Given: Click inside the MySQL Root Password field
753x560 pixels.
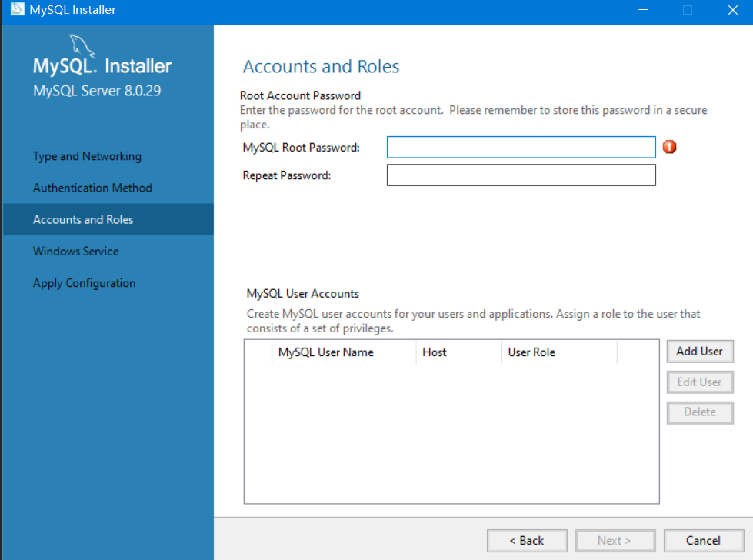Looking at the screenshot, I should coord(521,146).
